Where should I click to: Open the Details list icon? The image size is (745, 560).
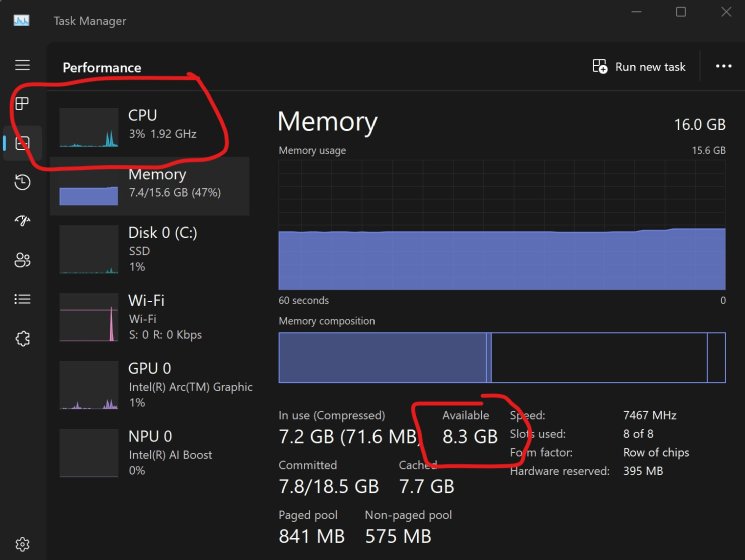22,299
